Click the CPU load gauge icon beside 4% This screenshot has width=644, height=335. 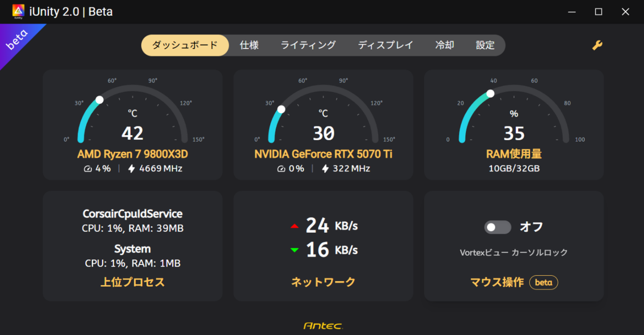(x=88, y=169)
